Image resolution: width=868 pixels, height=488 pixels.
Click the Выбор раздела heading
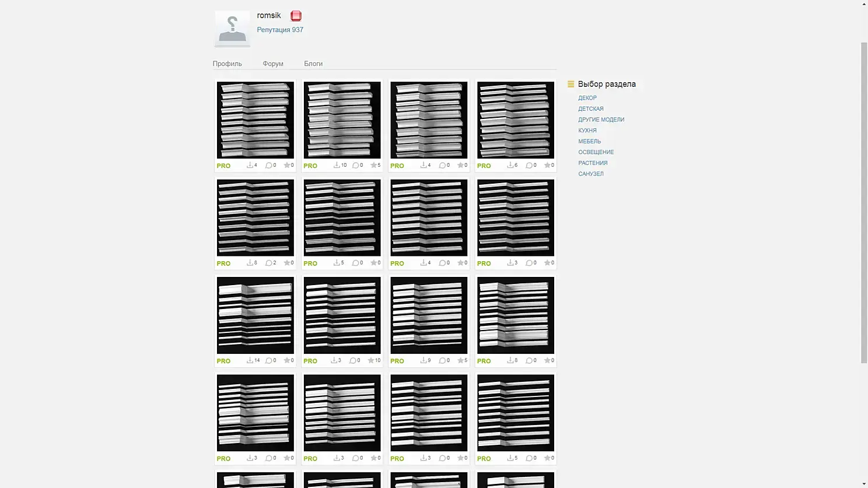click(607, 84)
